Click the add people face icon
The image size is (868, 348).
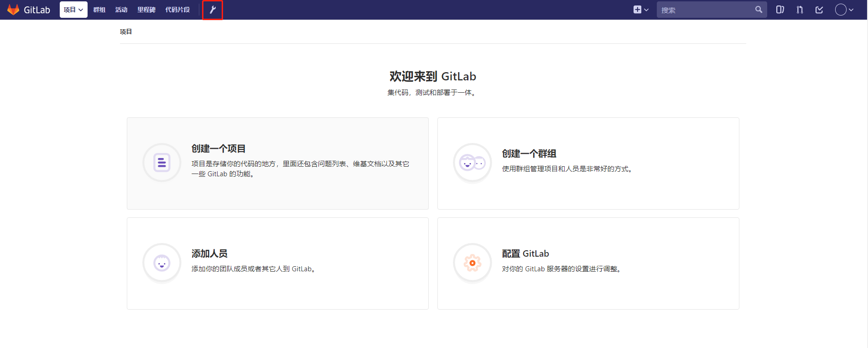tap(162, 263)
